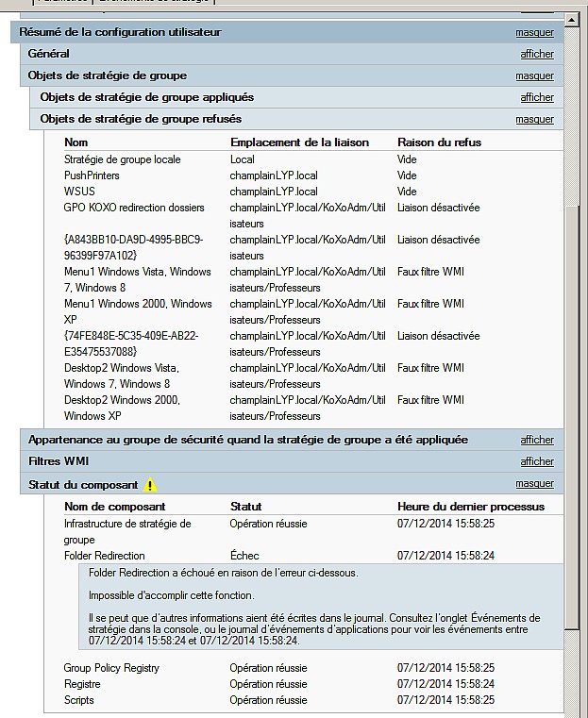Click the scrollbar up arrow
Image resolution: width=588 pixels, height=718 pixels.
click(572, 20)
